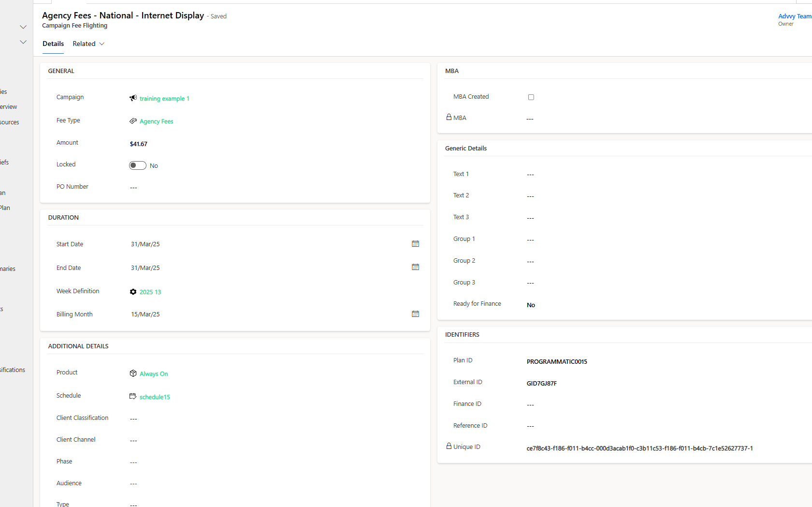Open the 2025 13 week definition link

tap(150, 292)
